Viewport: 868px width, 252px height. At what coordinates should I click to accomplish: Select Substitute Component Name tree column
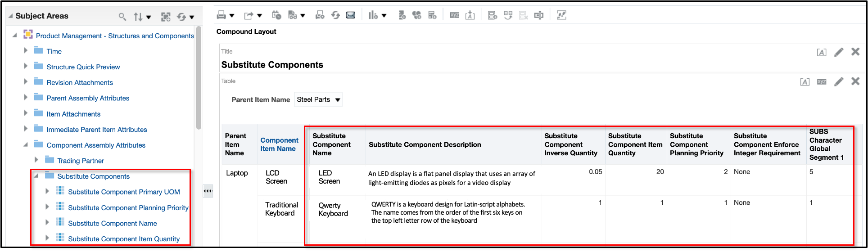113,223
